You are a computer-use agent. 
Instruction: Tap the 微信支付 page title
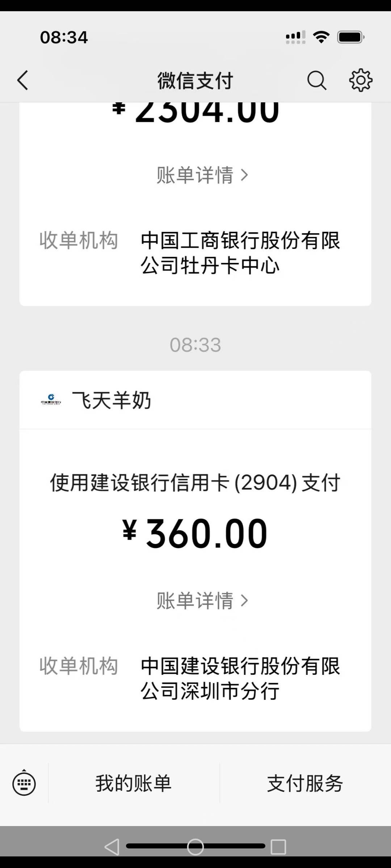[195, 80]
